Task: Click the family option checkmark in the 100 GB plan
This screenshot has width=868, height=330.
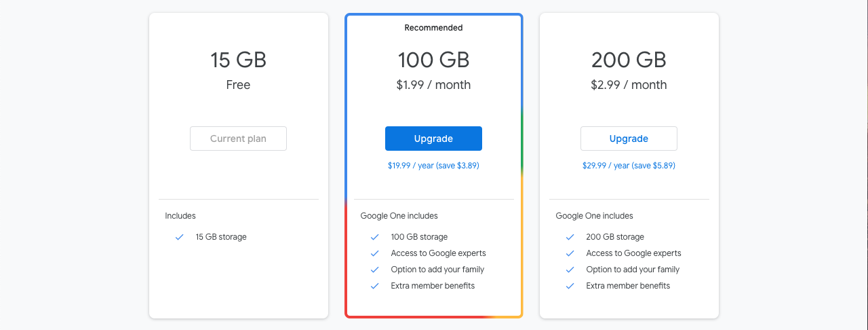Action: point(374,270)
